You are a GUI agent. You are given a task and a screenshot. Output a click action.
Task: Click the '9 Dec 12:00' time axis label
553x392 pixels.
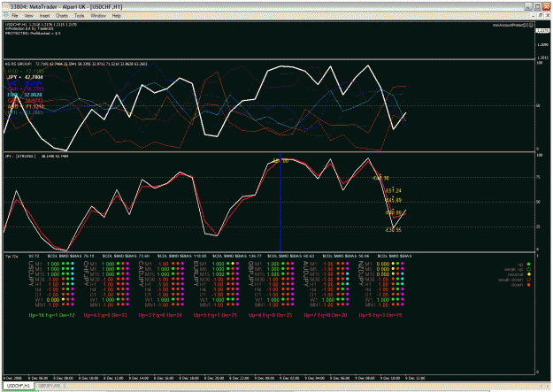tap(416, 378)
